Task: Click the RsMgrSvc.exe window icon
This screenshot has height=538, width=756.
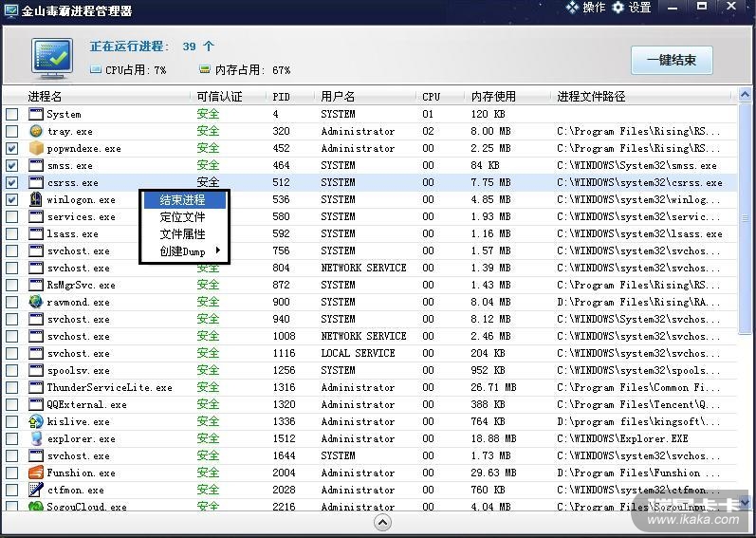Action: click(36, 285)
